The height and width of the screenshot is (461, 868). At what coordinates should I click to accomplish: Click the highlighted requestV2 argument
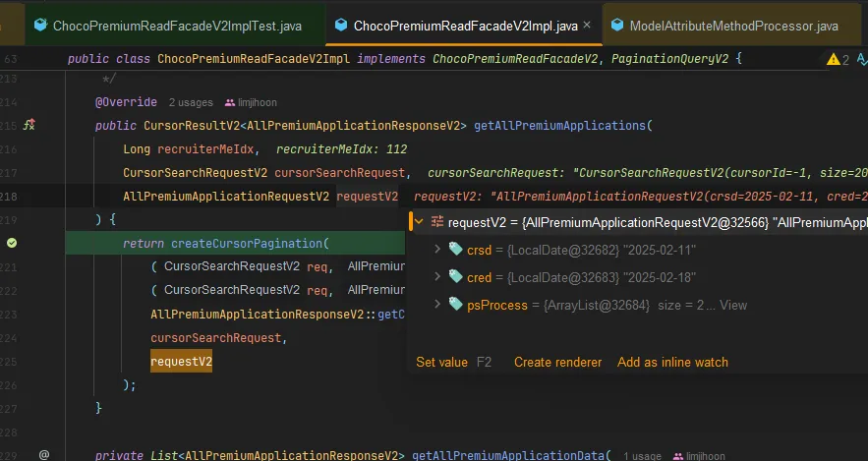coord(182,362)
